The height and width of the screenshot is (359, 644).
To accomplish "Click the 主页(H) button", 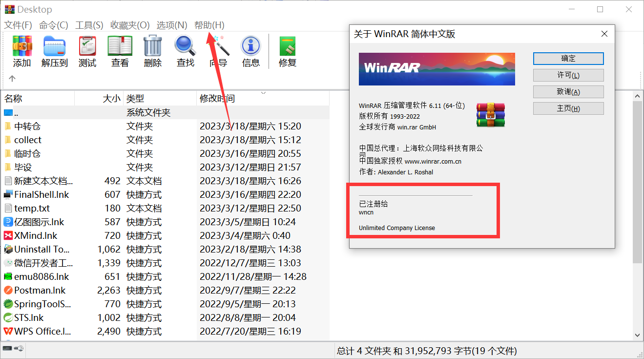I will click(x=568, y=108).
